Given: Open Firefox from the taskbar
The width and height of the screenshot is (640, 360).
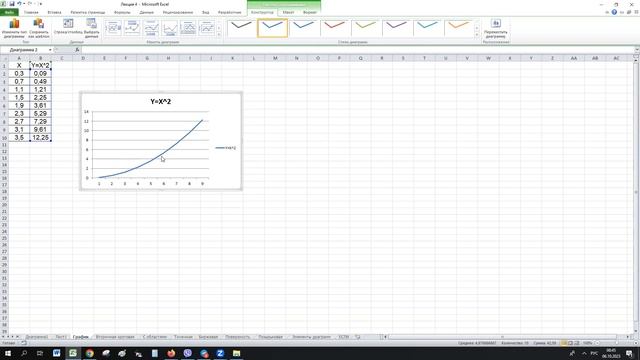Looking at the screenshot, I should pos(171,353).
